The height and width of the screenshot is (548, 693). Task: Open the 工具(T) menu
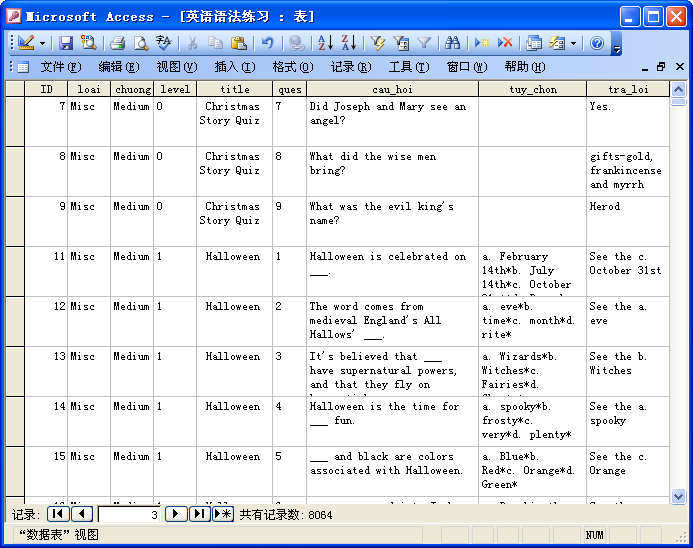(x=409, y=67)
